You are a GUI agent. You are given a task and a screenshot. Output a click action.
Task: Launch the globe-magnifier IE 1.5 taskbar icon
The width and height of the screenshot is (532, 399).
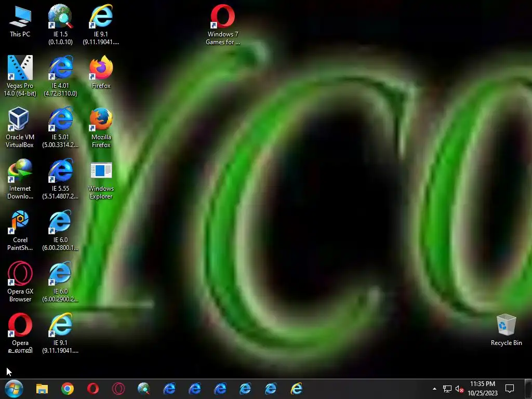pos(144,389)
